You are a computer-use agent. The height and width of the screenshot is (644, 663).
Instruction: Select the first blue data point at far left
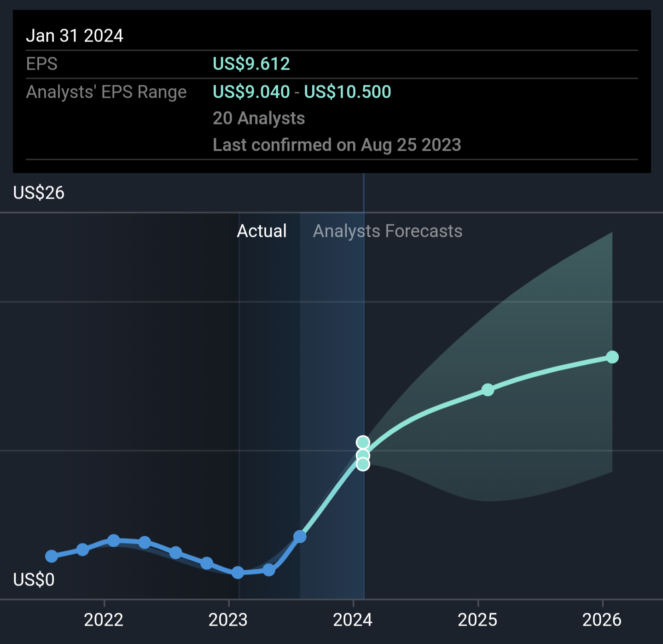coord(52,556)
